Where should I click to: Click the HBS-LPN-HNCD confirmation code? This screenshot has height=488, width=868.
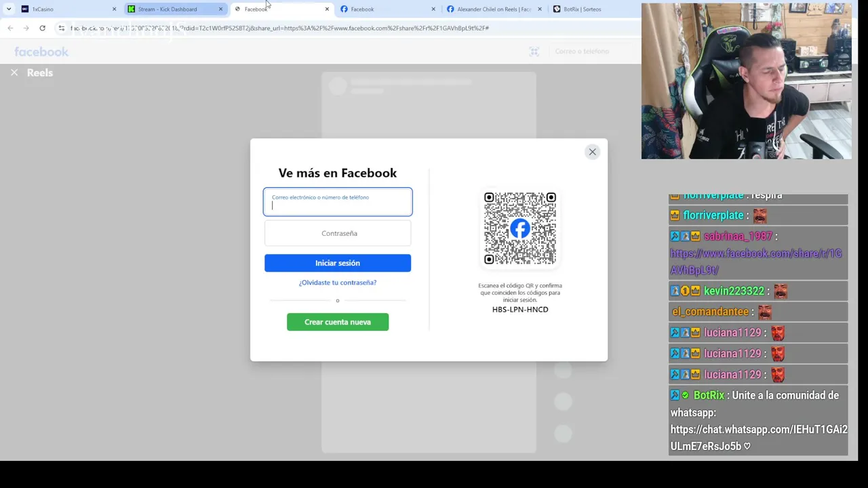point(520,310)
